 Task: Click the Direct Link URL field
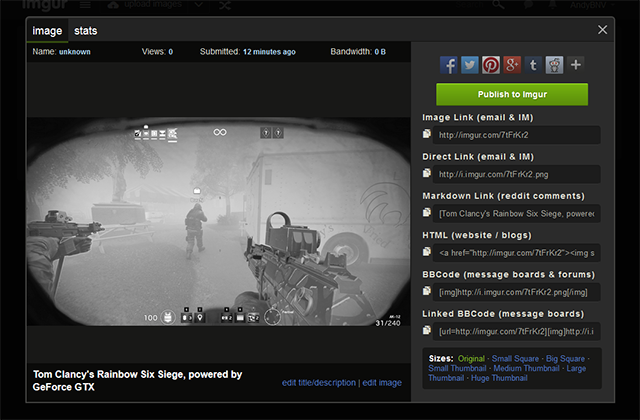coord(517,174)
